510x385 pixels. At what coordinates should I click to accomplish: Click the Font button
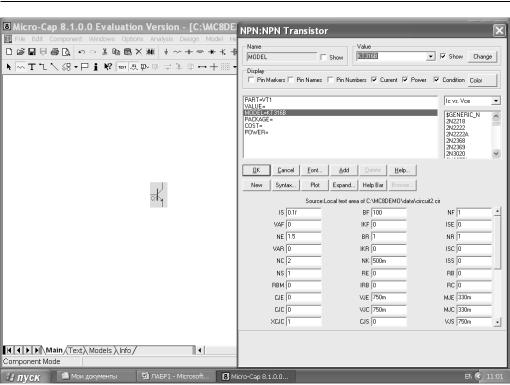click(x=315, y=170)
